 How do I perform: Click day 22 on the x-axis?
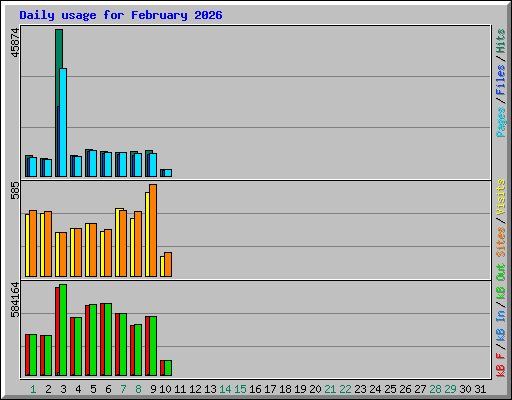[345, 389]
